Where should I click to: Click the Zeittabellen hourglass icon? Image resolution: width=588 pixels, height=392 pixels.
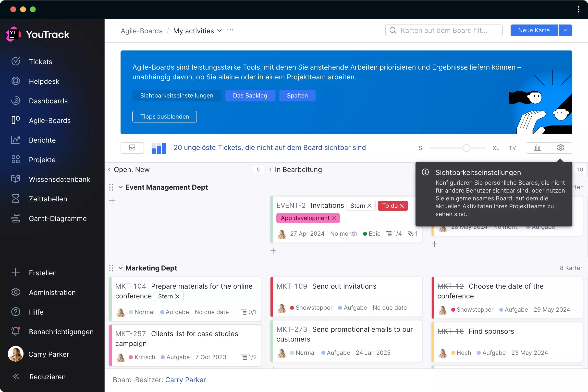pyautogui.click(x=15, y=199)
